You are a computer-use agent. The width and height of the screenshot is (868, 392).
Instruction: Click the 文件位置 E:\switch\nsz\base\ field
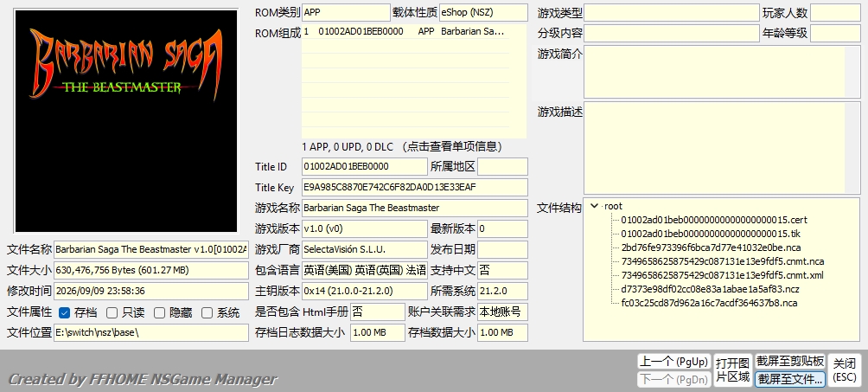point(151,332)
